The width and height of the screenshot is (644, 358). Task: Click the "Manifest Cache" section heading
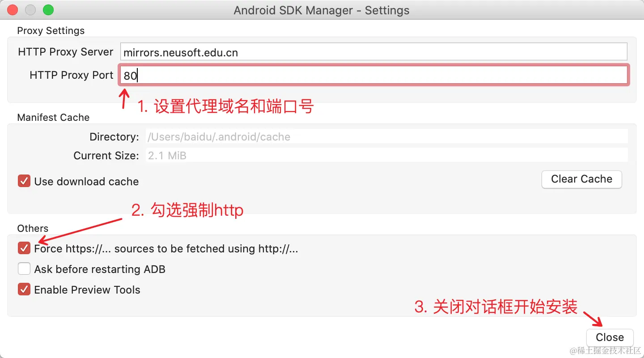(53, 117)
